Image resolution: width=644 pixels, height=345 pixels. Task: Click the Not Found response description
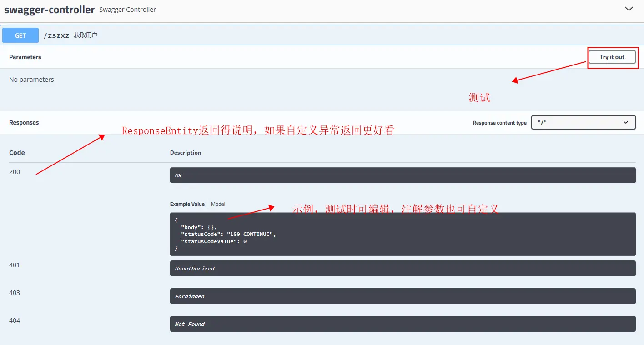(x=403, y=324)
